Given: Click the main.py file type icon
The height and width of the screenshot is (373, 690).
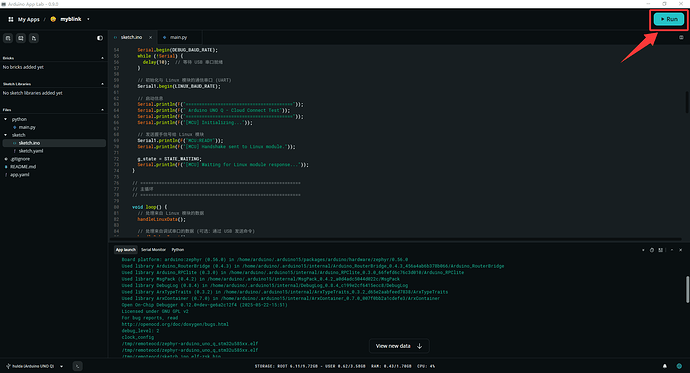Looking at the screenshot, I should tap(15, 127).
